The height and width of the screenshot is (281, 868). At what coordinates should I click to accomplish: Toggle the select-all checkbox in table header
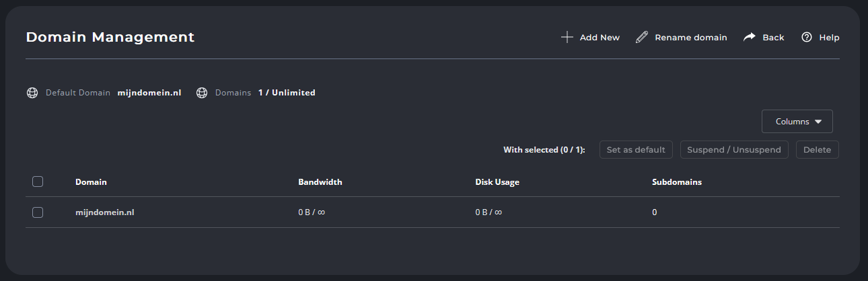point(38,182)
